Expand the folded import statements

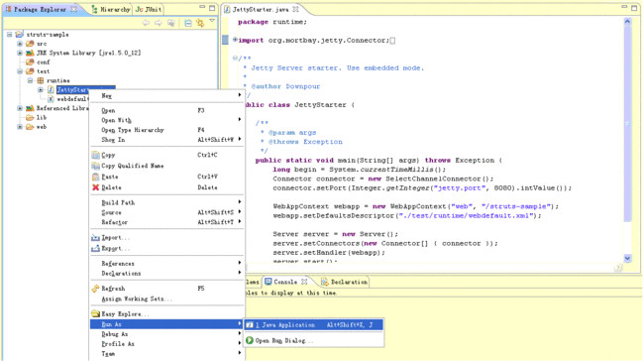click(235, 40)
